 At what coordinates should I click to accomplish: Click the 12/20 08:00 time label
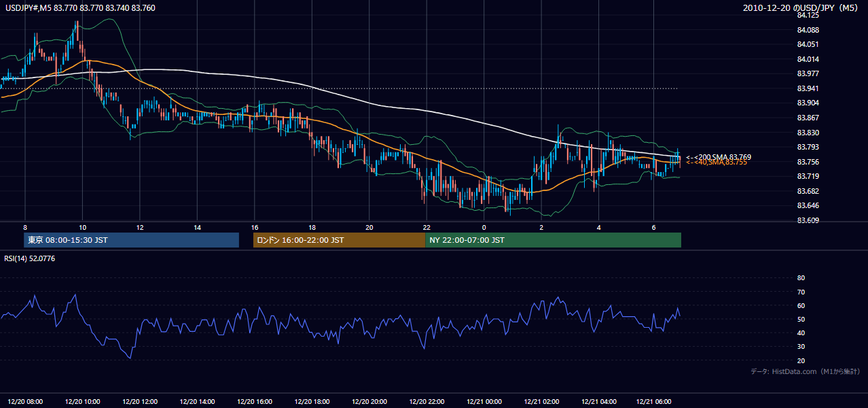(x=25, y=402)
